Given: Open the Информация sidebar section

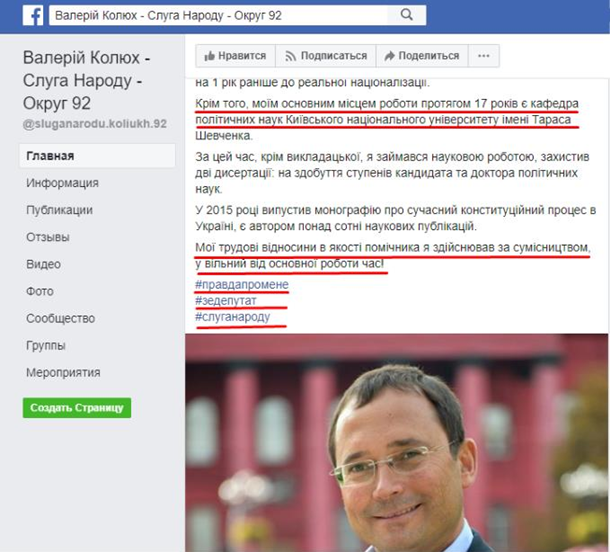Looking at the screenshot, I should (x=62, y=183).
